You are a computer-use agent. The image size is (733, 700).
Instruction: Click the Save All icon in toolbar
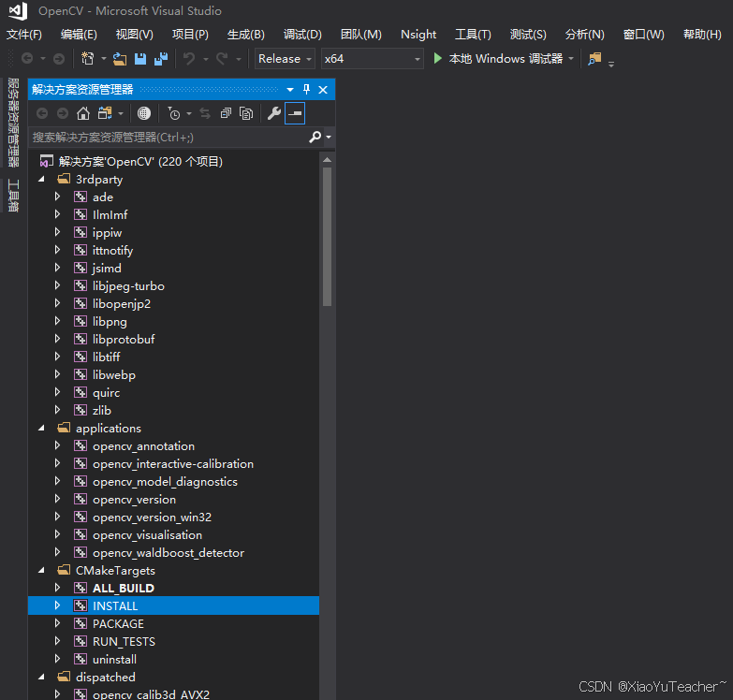[x=161, y=59]
